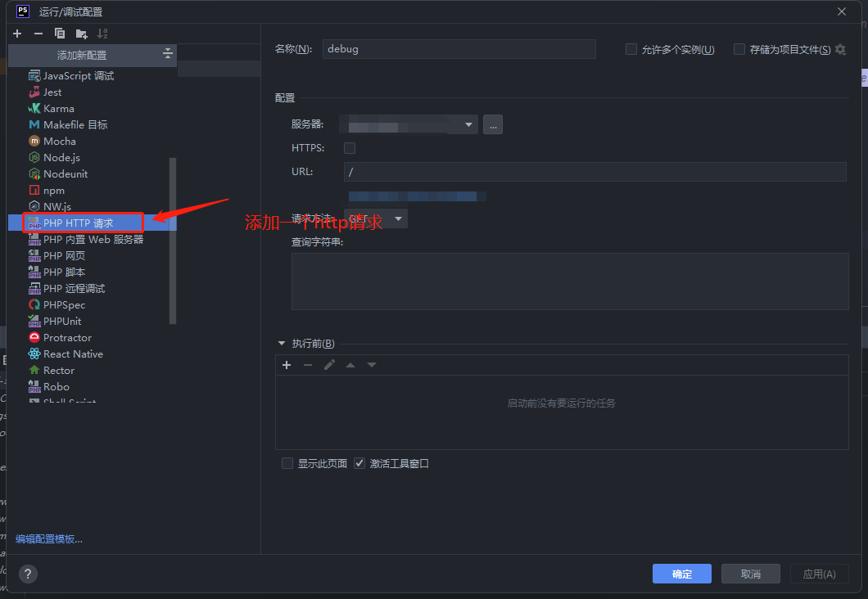Remove before-launch task with minus icon

[308, 365]
